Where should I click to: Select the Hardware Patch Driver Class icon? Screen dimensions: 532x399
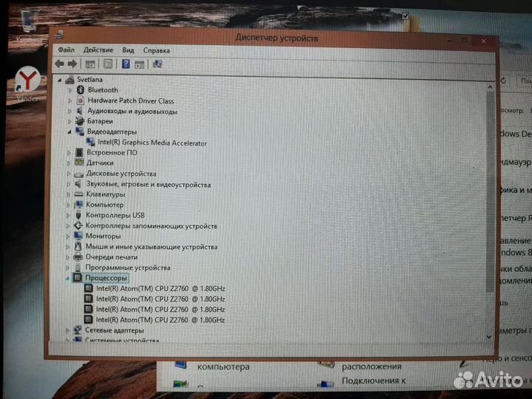(81, 100)
